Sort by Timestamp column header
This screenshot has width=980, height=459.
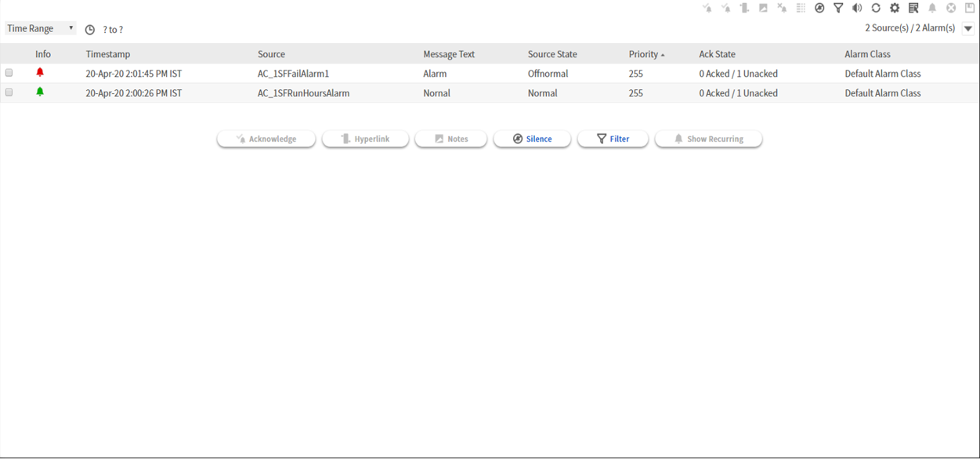[x=108, y=54]
